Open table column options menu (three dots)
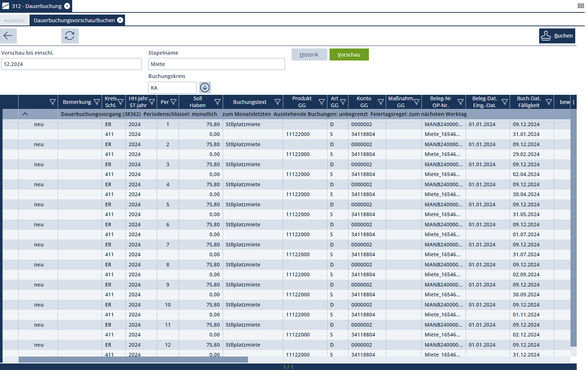Viewport: 588px width, 370px height. tap(573, 102)
